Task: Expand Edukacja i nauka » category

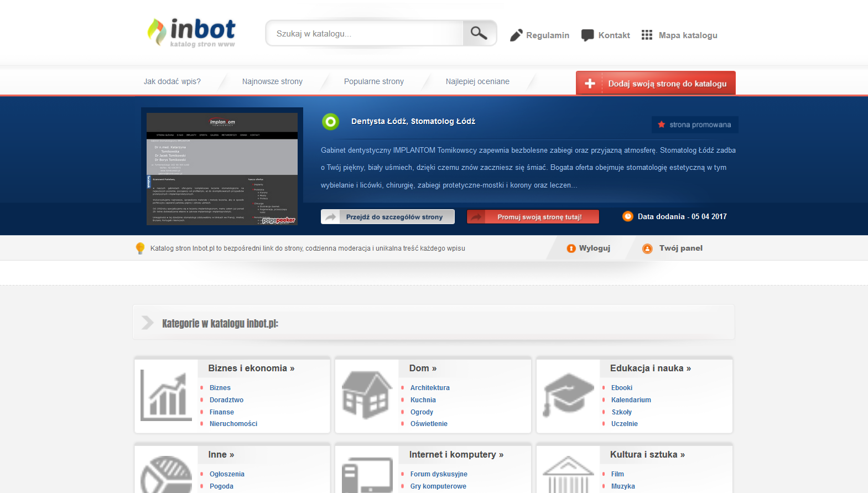Action: click(650, 369)
